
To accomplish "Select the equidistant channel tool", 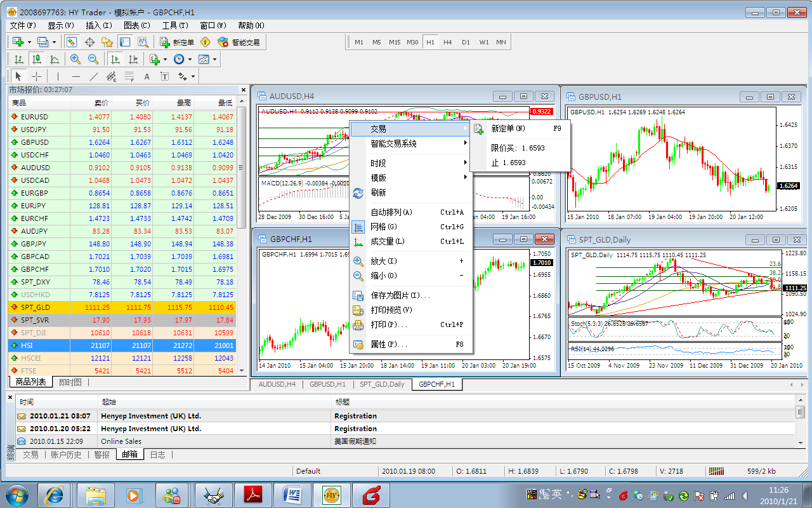I will click(x=111, y=76).
